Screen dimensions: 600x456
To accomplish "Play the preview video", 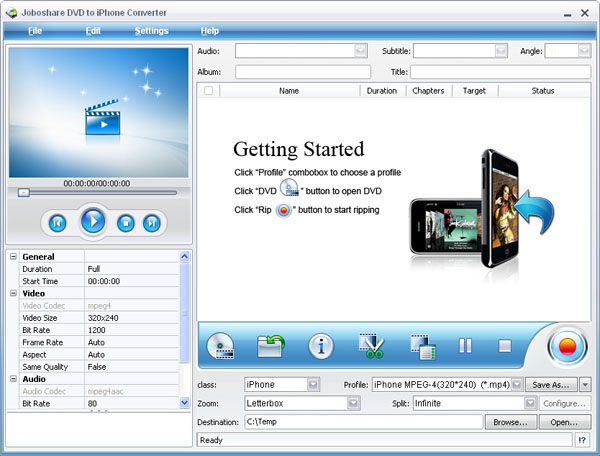I will (93, 221).
